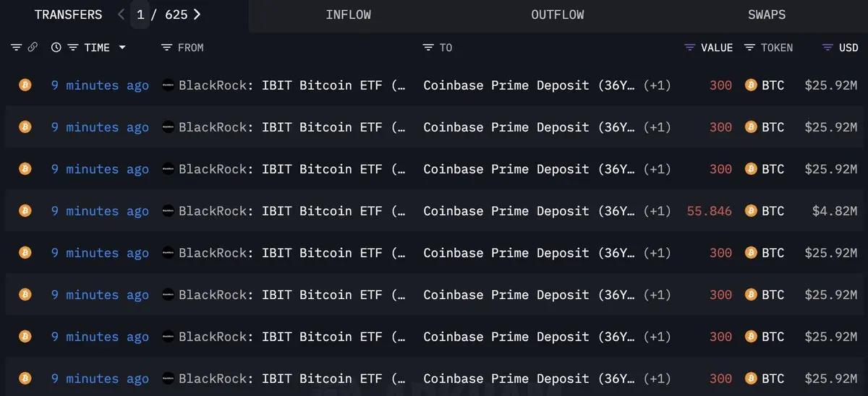This screenshot has height=396, width=868.
Task: Expand the (+1) indicator on 55.846 row
Action: click(658, 211)
